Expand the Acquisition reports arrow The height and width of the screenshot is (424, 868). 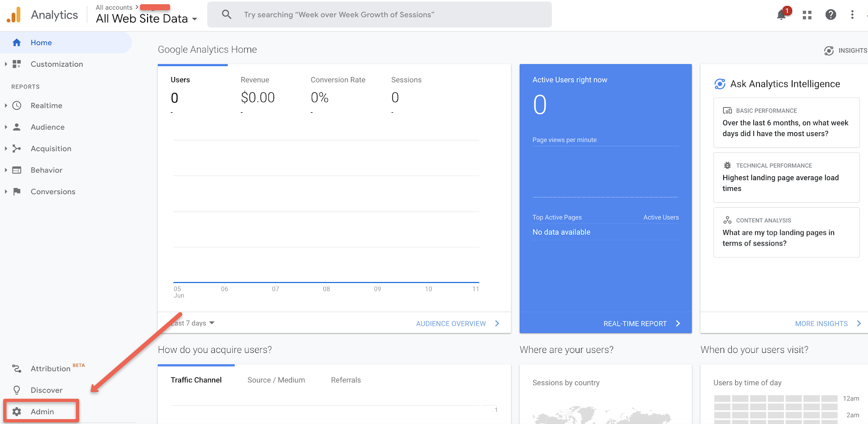point(6,149)
